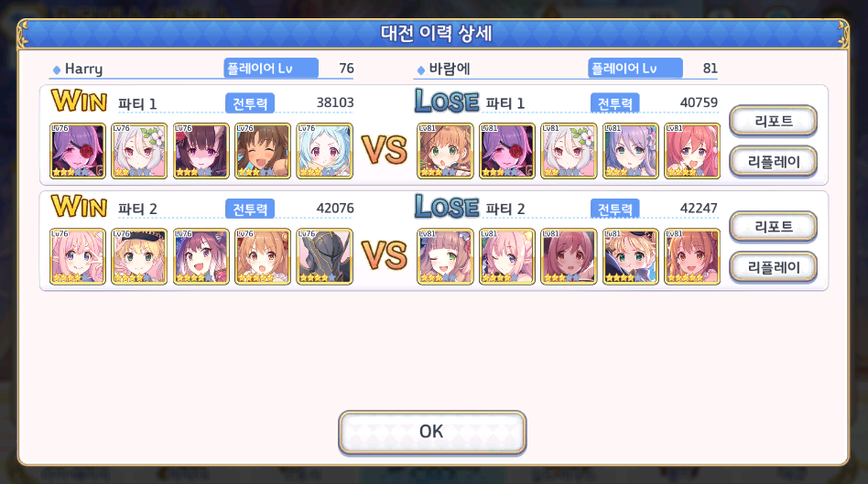Select Harry's party 2 blonde capped character icon

tap(139, 257)
